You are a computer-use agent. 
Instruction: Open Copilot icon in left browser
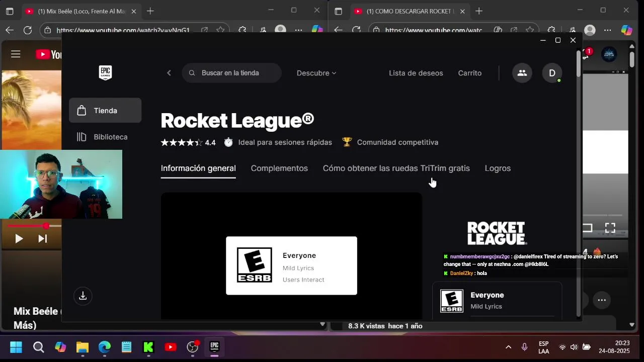pos(317,30)
